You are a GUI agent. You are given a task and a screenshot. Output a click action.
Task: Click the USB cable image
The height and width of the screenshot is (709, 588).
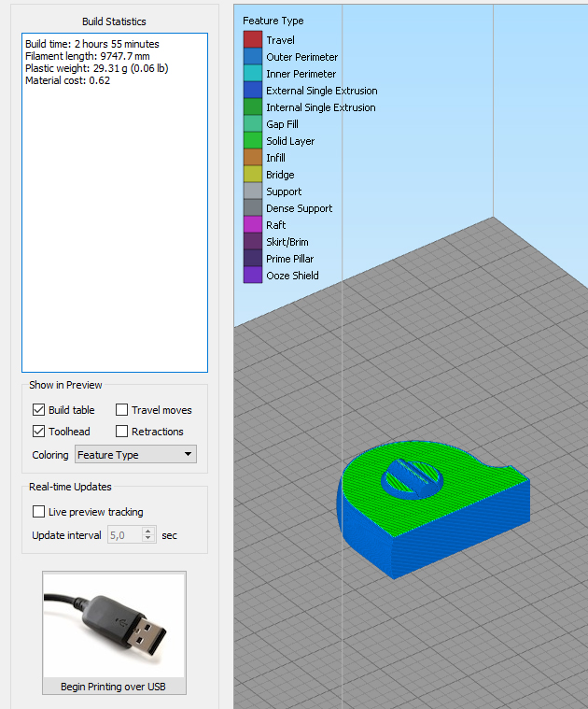pyautogui.click(x=114, y=625)
